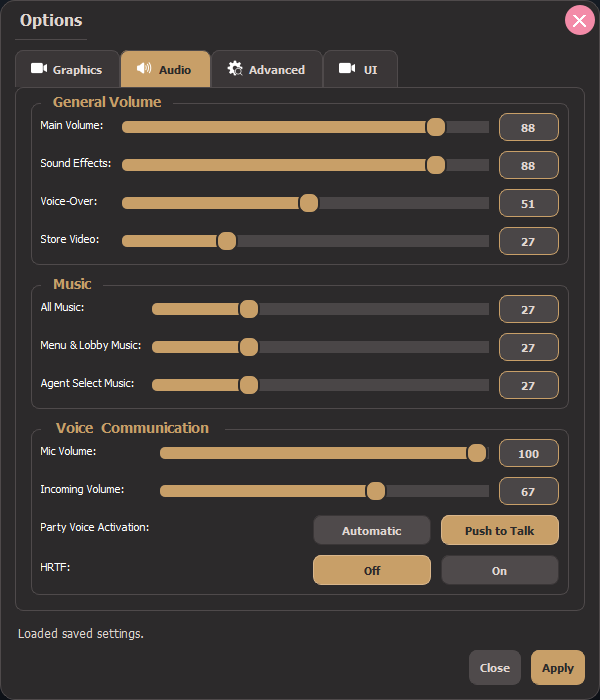Viewport: 600px width, 700px height.
Task: Click the gear icon on Advanced tab
Action: tap(235, 68)
